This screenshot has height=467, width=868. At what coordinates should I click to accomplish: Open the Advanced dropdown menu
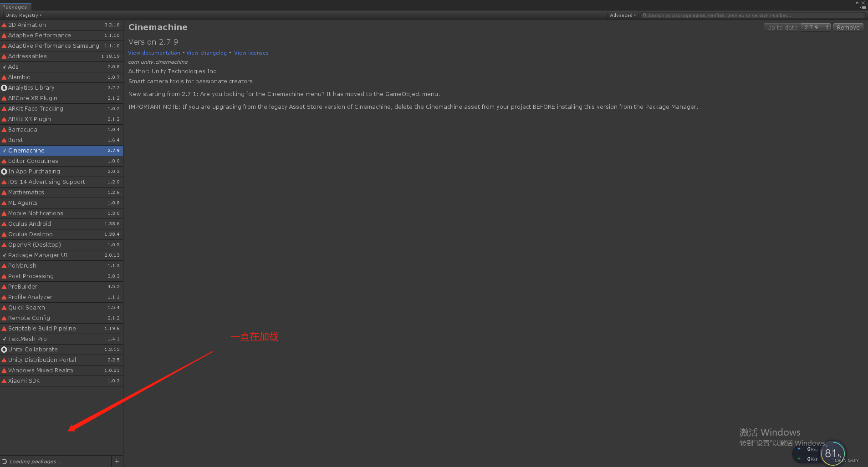(x=622, y=15)
